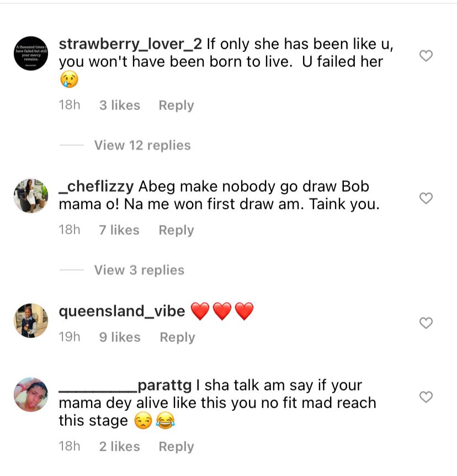The image size is (457, 476).
Task: Visit strawberry_lover_2 username link
Action: click(x=130, y=44)
